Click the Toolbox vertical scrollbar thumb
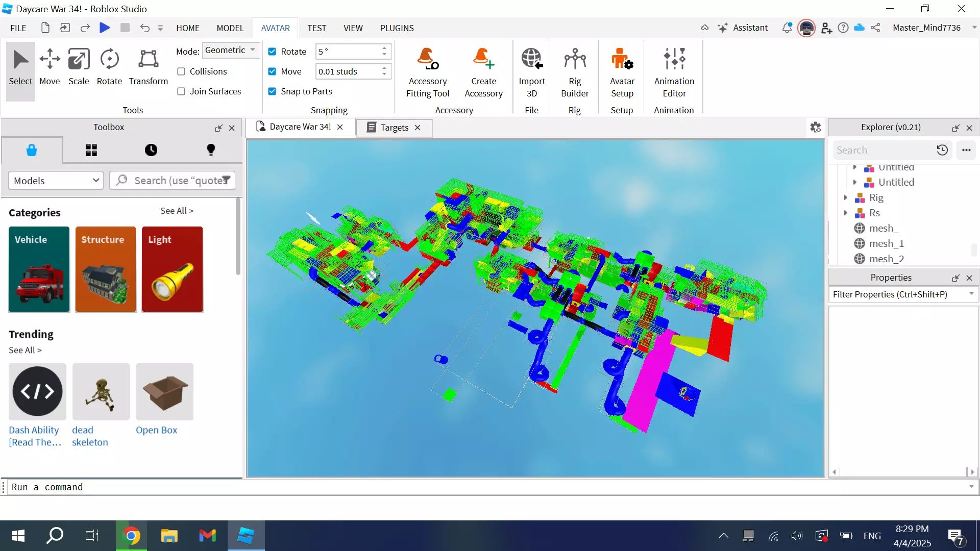This screenshot has width=980, height=551. (x=238, y=237)
